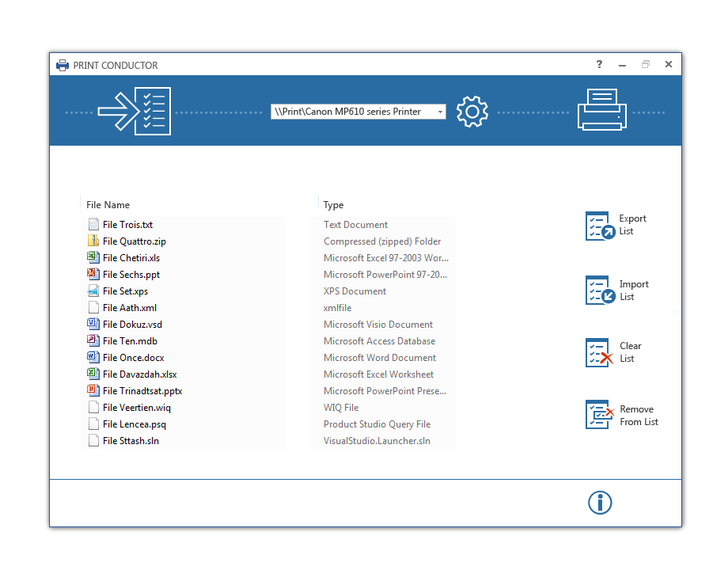Click Microsoft Access Database type cell

tap(379, 341)
